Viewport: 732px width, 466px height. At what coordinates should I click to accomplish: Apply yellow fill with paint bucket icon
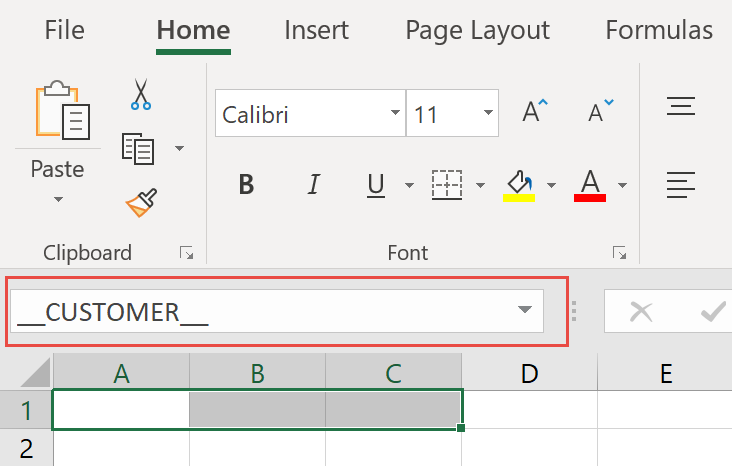(x=519, y=185)
